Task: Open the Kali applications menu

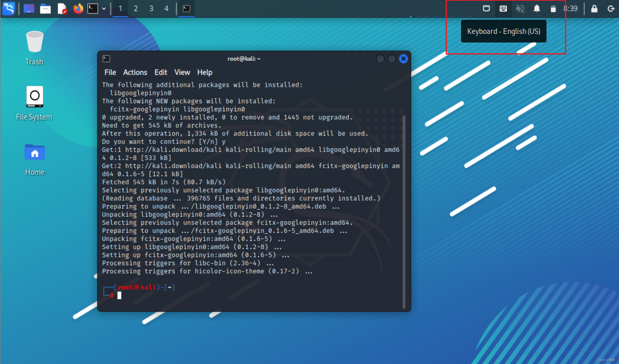Action: click(x=9, y=9)
